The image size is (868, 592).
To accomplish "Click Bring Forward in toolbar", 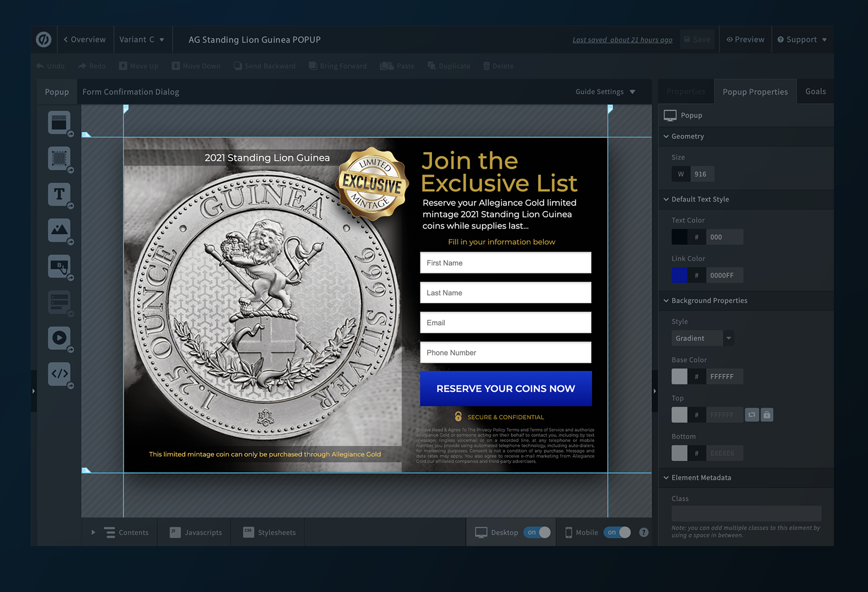I will tap(338, 66).
